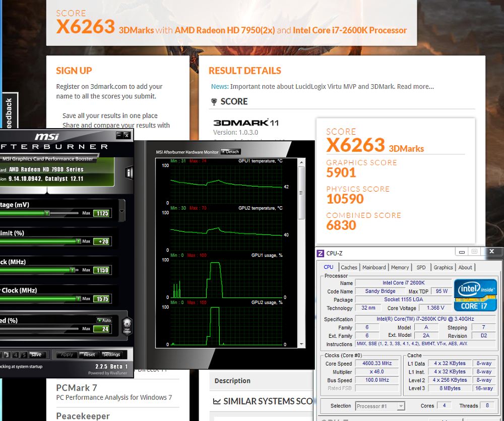This screenshot has height=421, width=504.
Task: Click the Graphics Score value 5901
Action: pyautogui.click(x=341, y=173)
